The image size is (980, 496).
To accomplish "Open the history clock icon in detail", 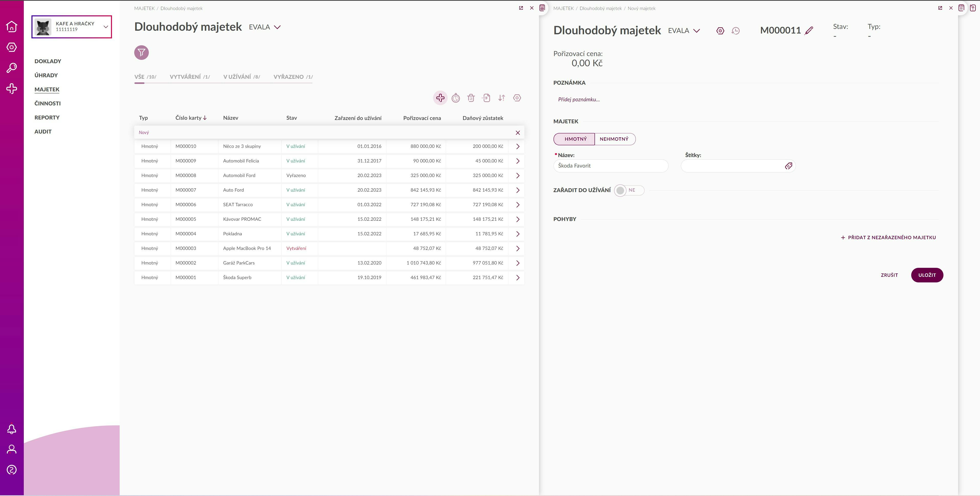I will 736,31.
